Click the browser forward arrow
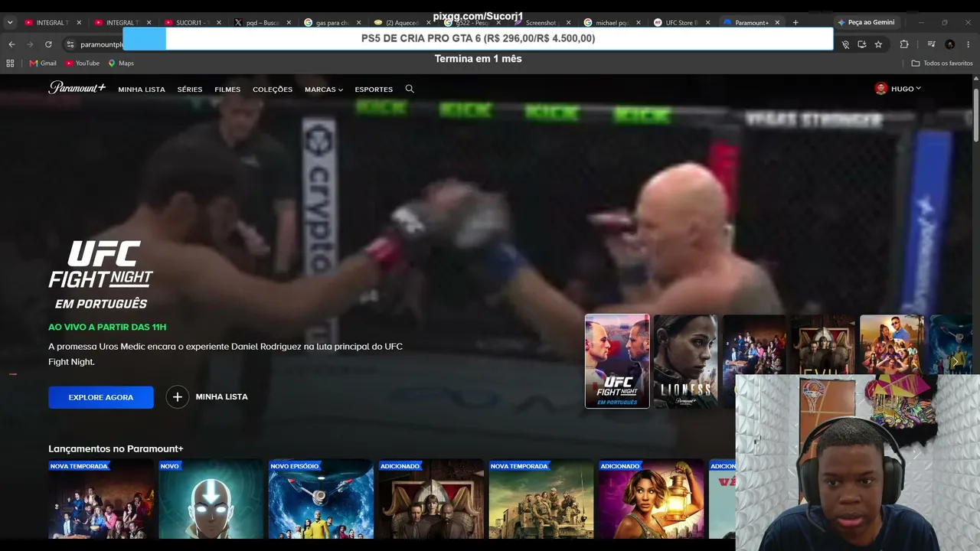This screenshot has width=980, height=551. pos(30,44)
